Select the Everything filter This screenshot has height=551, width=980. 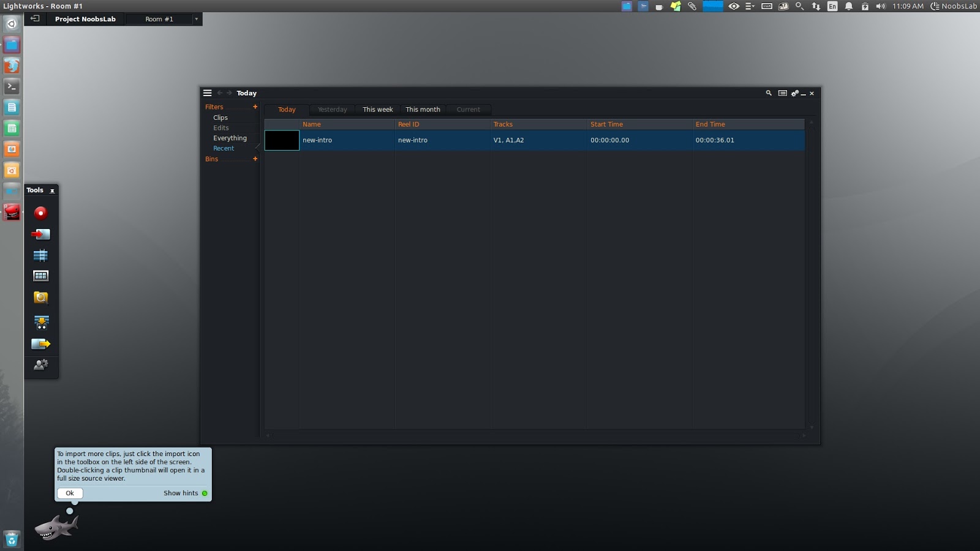[230, 138]
